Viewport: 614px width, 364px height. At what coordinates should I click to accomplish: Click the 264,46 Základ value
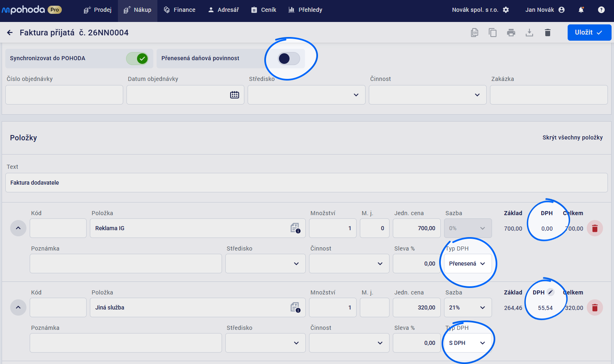point(513,308)
